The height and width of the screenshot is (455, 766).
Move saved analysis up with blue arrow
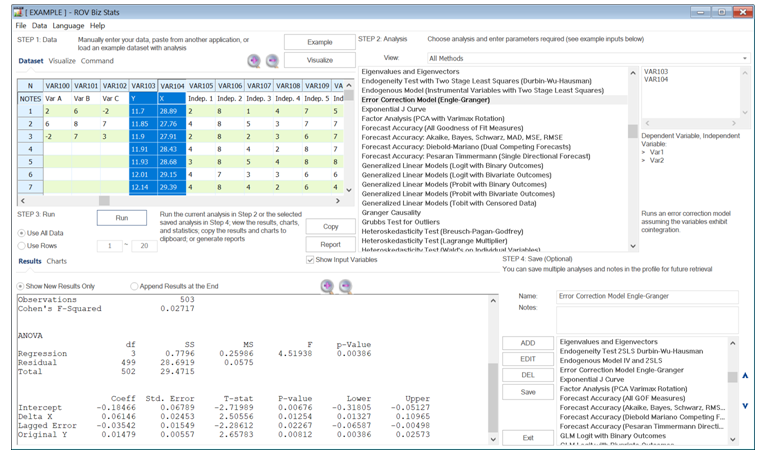click(745, 376)
